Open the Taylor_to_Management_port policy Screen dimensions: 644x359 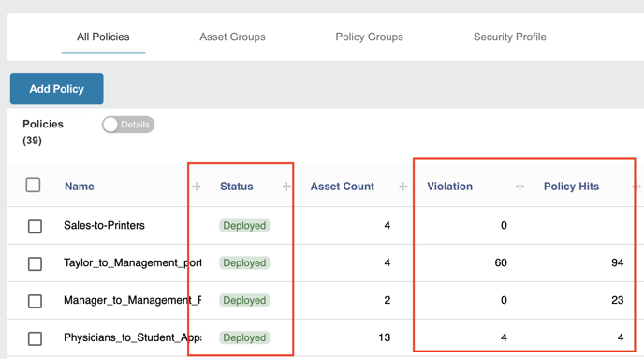(133, 262)
